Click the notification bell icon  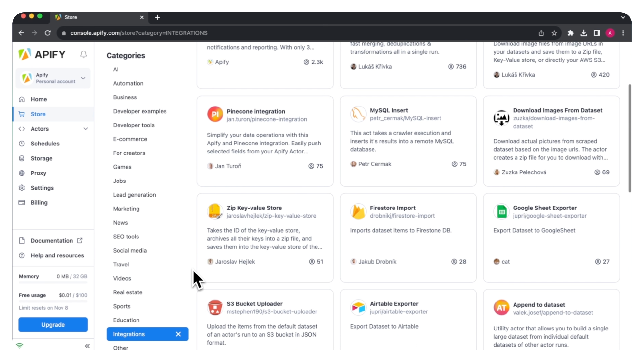pos(84,54)
